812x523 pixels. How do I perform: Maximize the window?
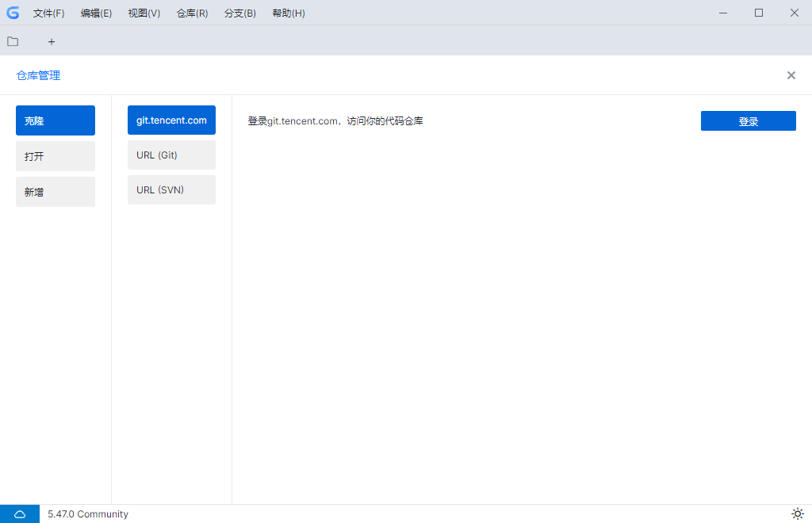click(x=759, y=13)
